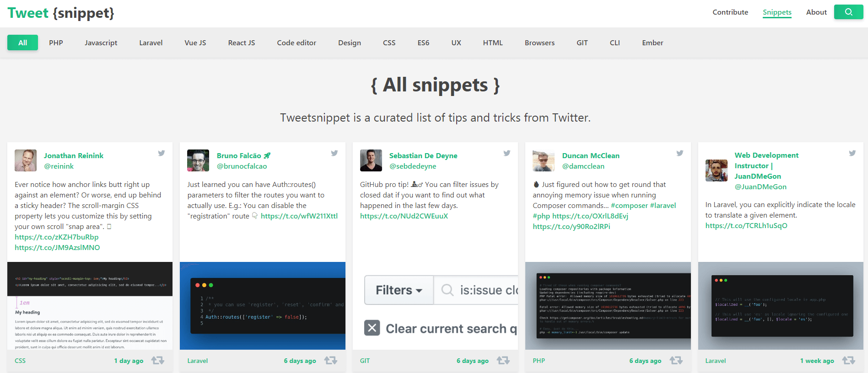Open Jonathan Reinink's name link
868x373 pixels.
74,155
